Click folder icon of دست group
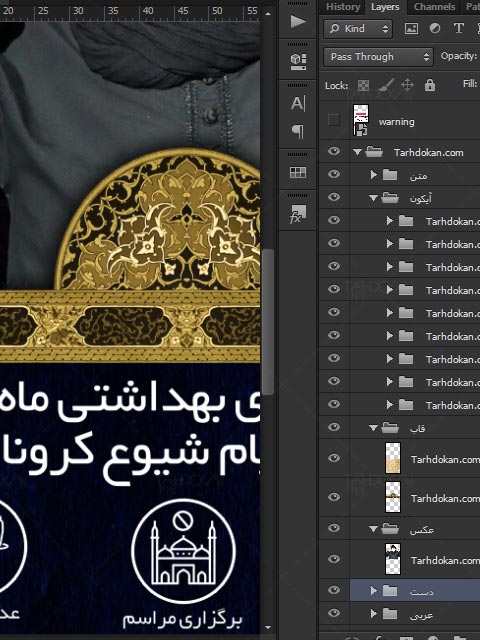480x640 pixels. [x=390, y=591]
